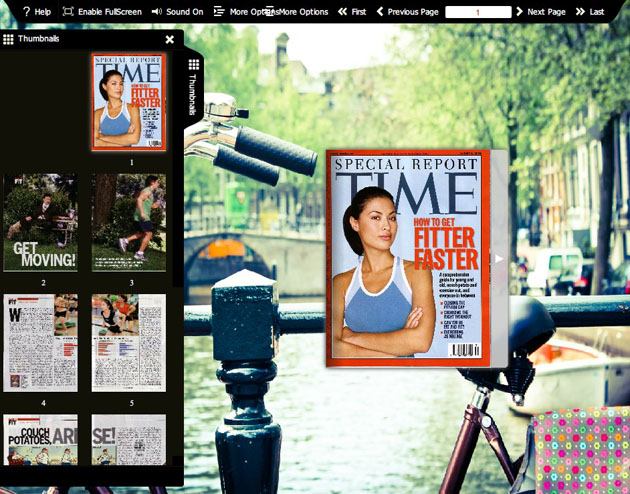Select page 4 article thumbnail
The image size is (630, 494).
tap(41, 343)
